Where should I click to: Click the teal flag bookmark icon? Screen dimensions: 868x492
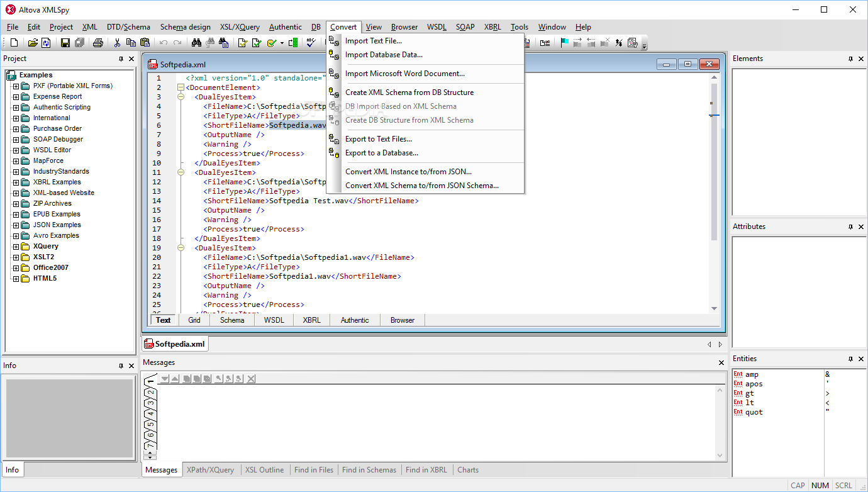564,43
